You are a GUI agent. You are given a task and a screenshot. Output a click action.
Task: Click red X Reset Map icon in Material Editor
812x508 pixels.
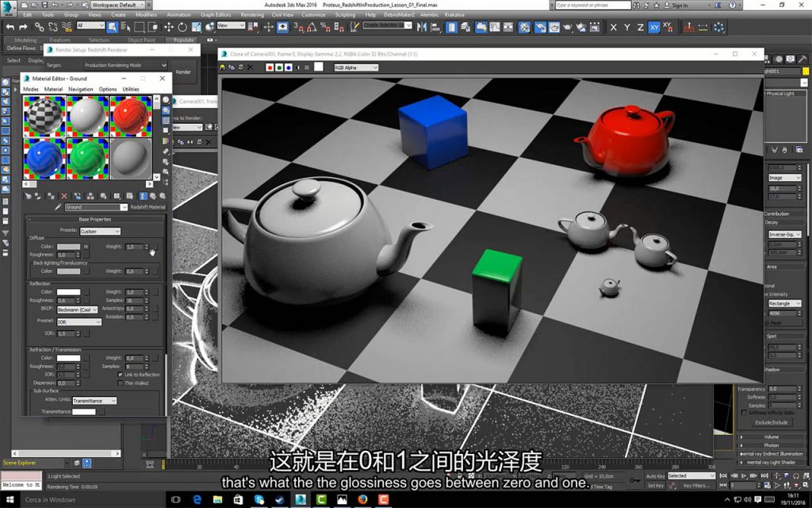tap(64, 196)
